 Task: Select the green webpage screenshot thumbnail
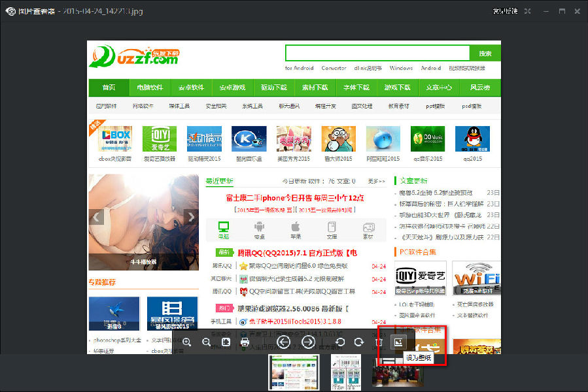point(293,373)
